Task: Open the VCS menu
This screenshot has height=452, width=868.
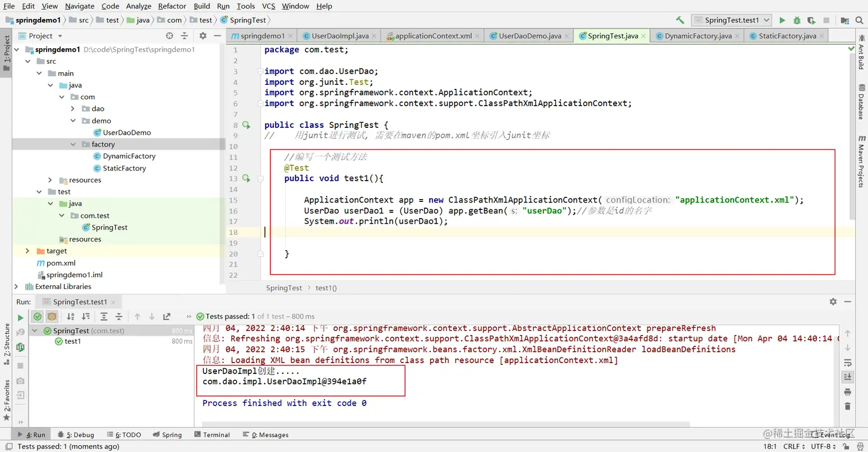Action: pyautogui.click(x=269, y=6)
